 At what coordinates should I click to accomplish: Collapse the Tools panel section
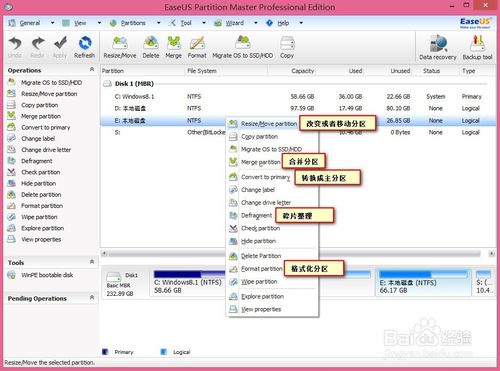tap(92, 262)
